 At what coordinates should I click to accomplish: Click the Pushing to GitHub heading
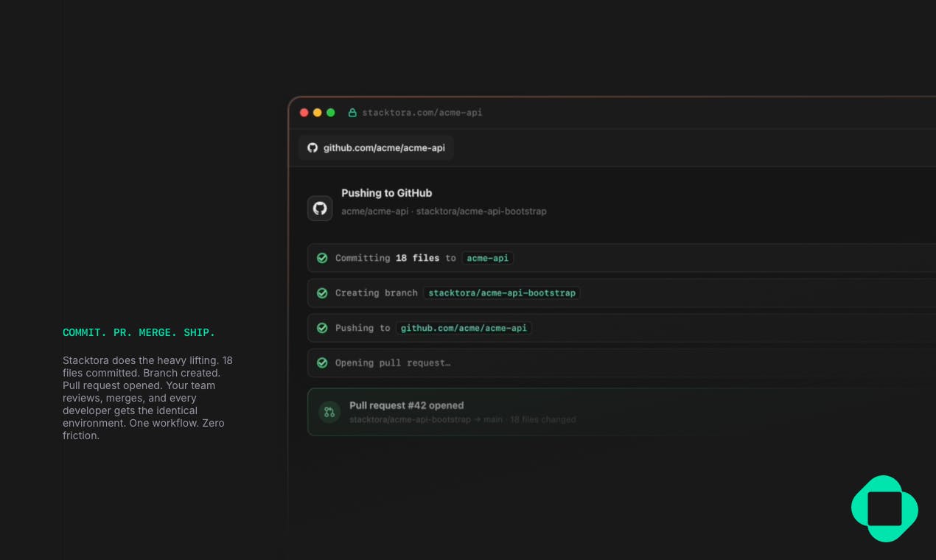tap(387, 193)
